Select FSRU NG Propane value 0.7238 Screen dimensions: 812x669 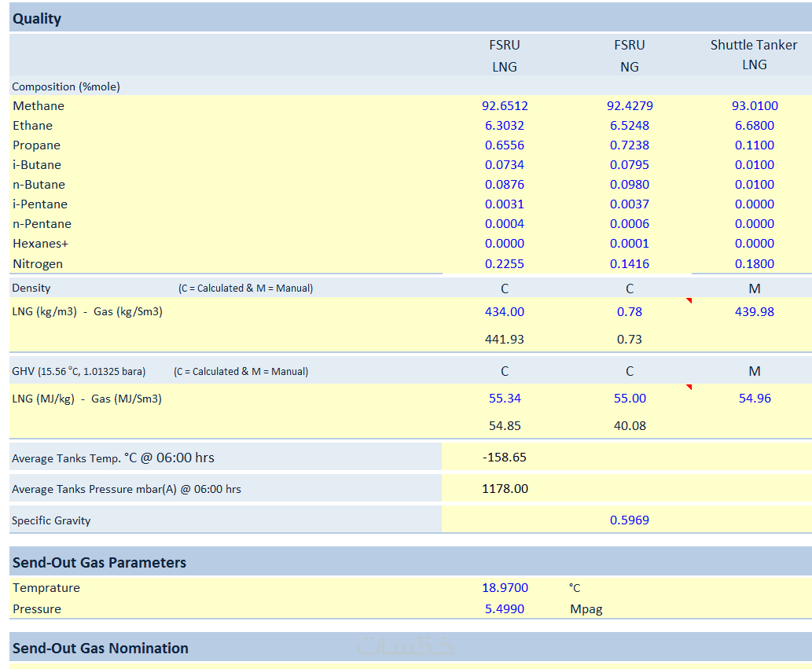pos(629,145)
